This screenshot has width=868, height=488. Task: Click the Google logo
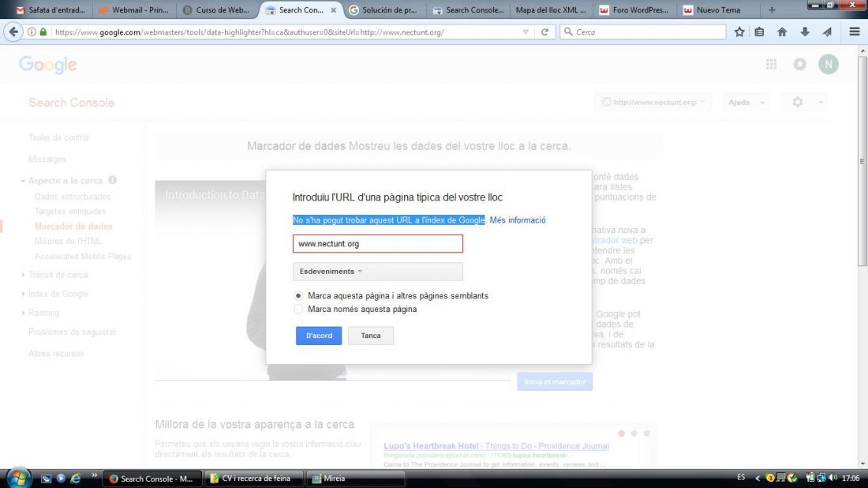tap(47, 65)
